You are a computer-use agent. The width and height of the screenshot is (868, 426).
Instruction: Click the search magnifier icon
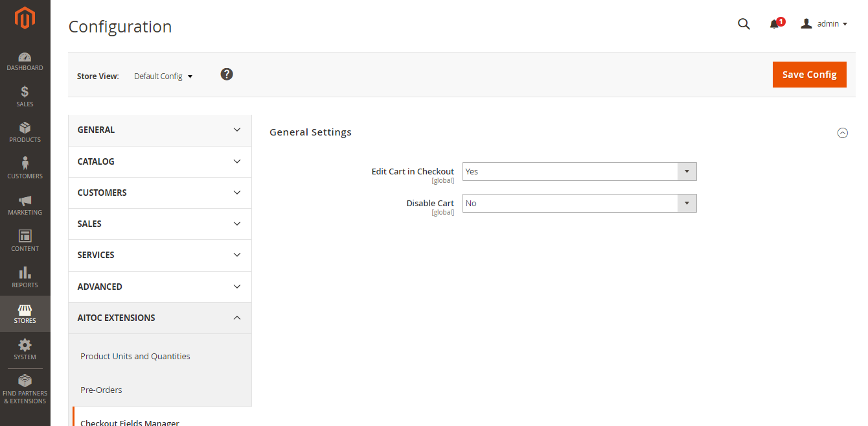[744, 24]
